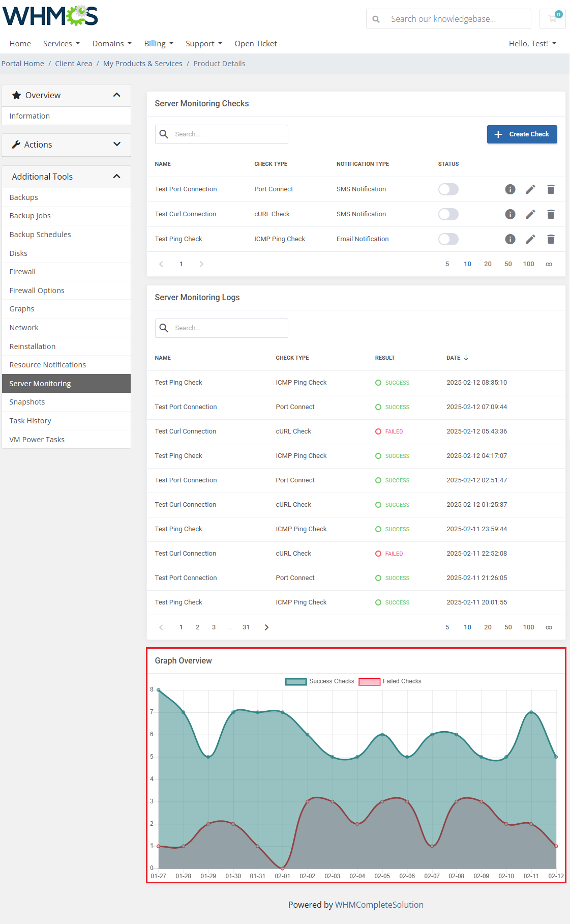Collapse the Additional Tools panel
This screenshot has width=570, height=924.
point(116,177)
